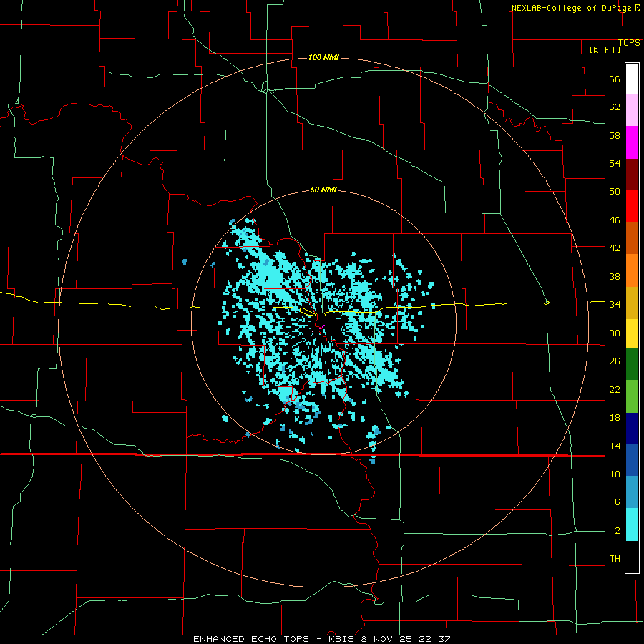Click the TOPS legend title
This screenshot has width=644, height=644.
tap(629, 43)
